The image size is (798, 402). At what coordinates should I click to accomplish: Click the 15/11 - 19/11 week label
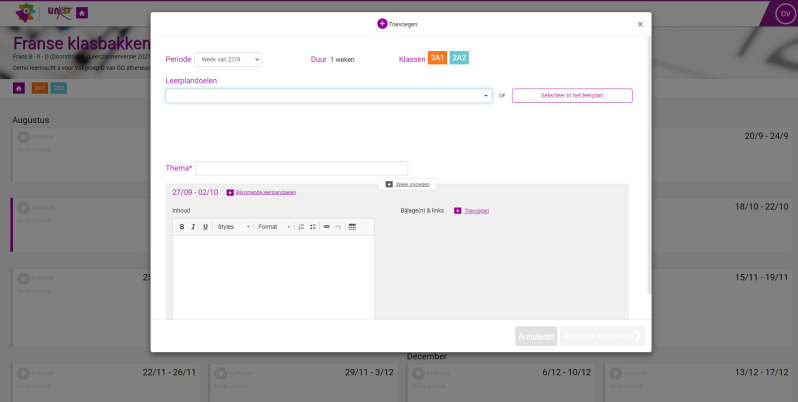tap(761, 277)
